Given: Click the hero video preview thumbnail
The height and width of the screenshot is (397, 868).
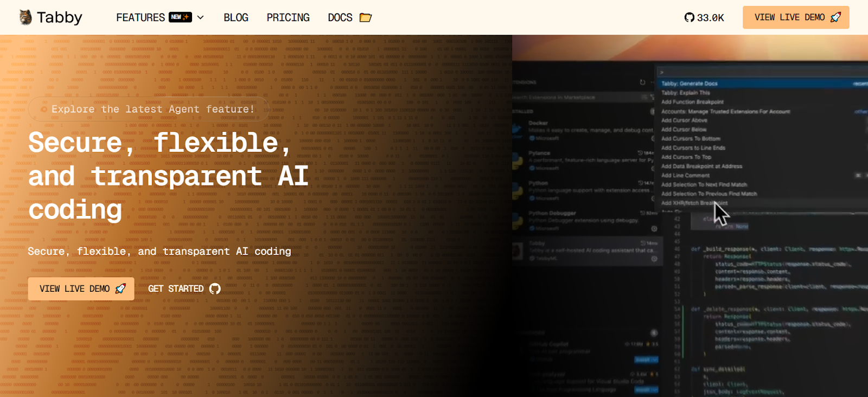Looking at the screenshot, I should pos(690,216).
